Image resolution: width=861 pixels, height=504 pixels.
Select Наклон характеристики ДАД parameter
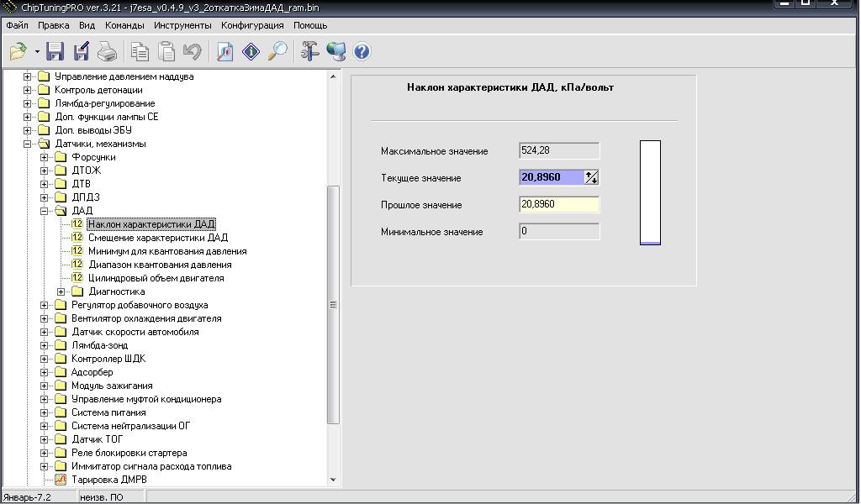(x=151, y=224)
